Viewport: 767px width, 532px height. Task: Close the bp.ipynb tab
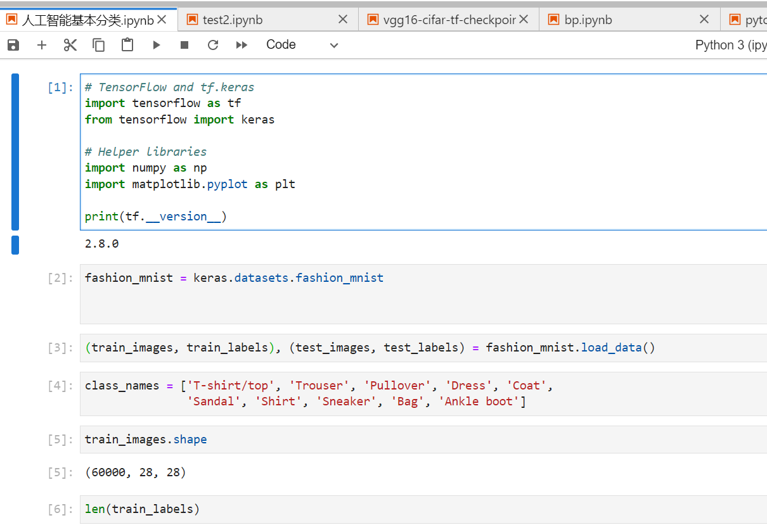[704, 20]
